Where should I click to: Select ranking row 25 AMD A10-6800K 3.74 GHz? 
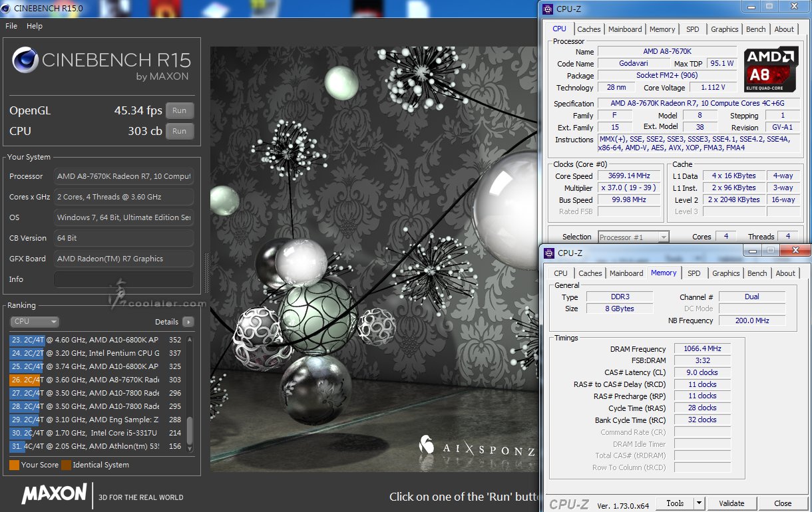point(97,366)
